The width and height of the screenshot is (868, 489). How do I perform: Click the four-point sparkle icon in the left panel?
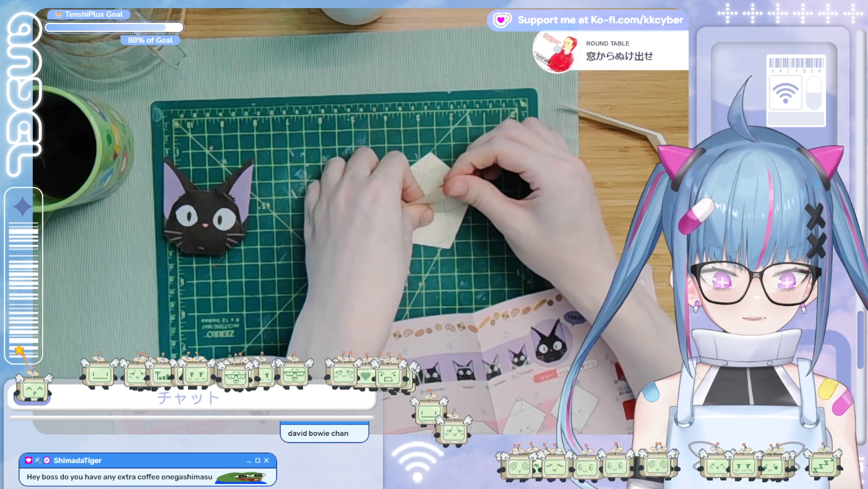click(x=23, y=207)
